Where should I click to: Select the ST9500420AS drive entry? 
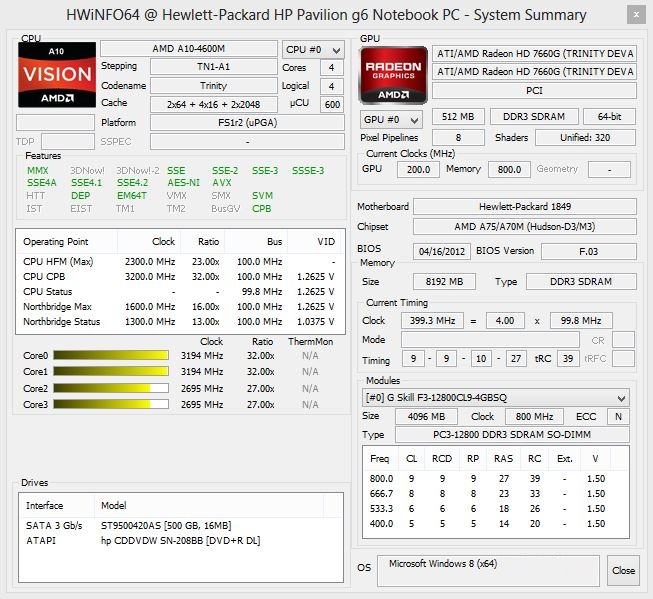(x=180, y=526)
